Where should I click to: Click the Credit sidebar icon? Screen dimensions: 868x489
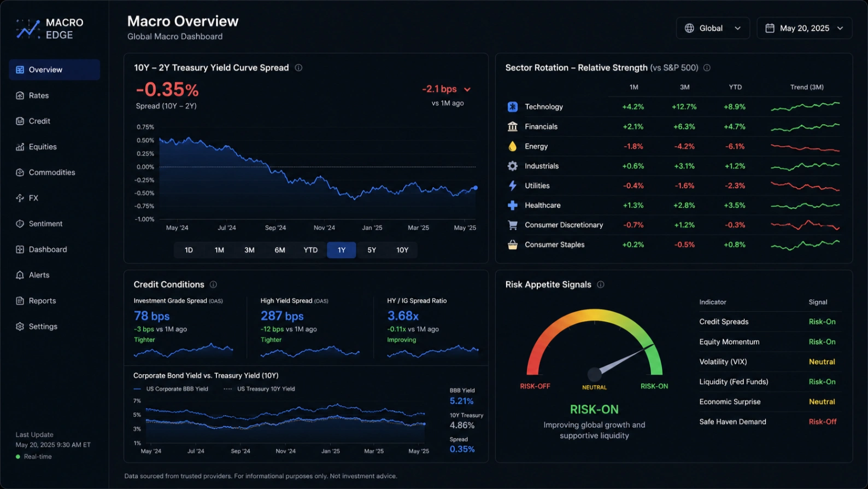point(20,121)
